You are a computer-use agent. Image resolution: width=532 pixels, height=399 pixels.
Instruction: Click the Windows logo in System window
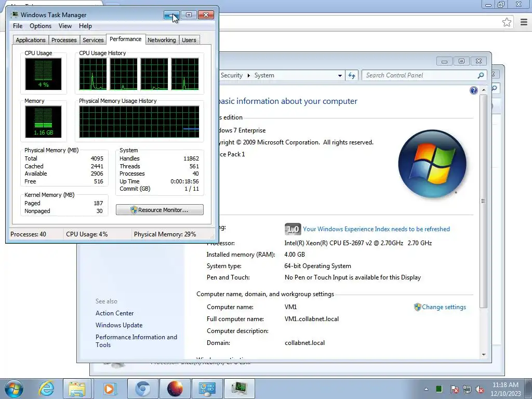click(x=432, y=164)
